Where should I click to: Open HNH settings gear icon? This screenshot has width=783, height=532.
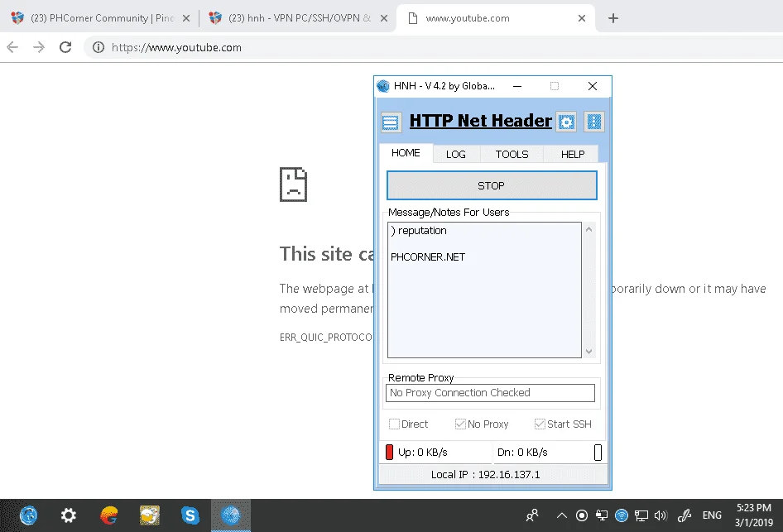coord(566,122)
